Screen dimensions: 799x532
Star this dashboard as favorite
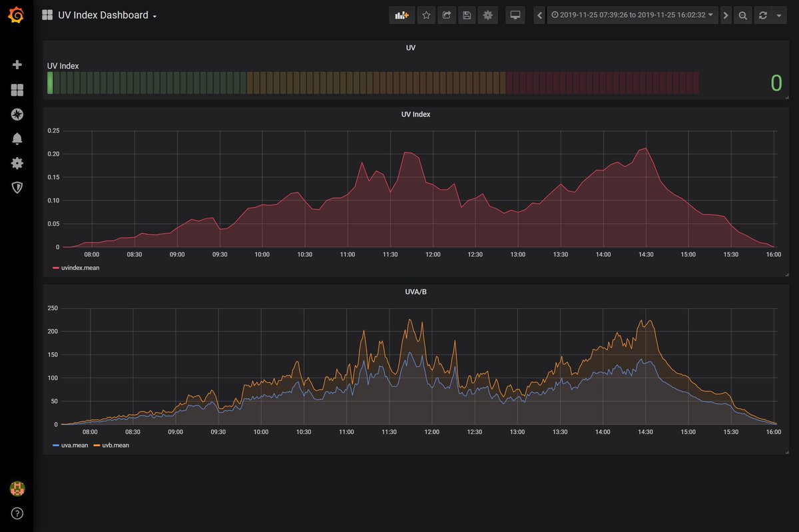click(427, 15)
